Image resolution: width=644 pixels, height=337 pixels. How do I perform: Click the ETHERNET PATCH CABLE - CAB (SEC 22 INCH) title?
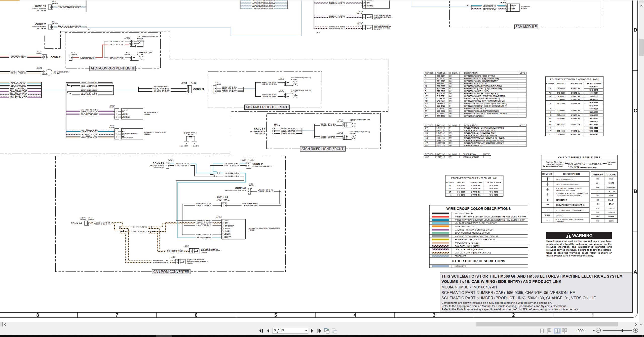coord(574,79)
